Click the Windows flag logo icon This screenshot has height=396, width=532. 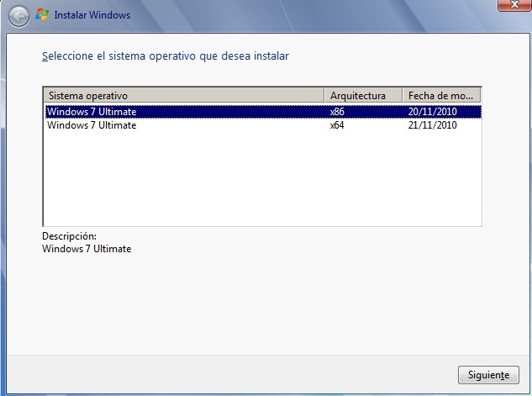click(42, 14)
